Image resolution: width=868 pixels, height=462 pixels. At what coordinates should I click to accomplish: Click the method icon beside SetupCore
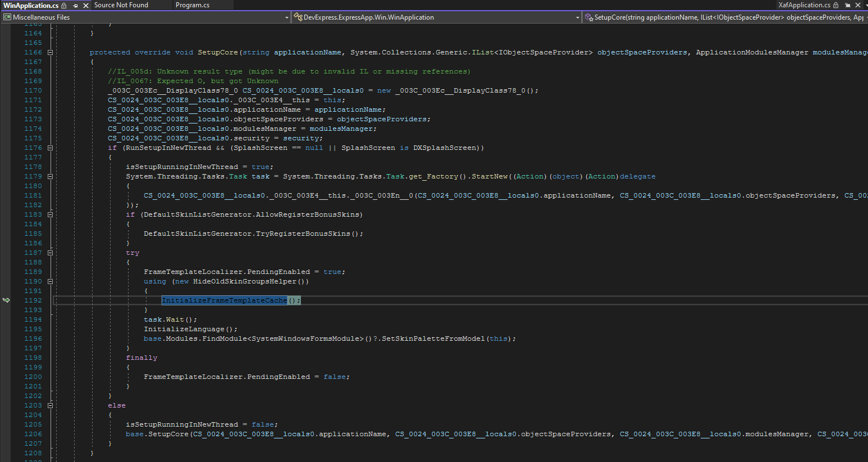589,17
